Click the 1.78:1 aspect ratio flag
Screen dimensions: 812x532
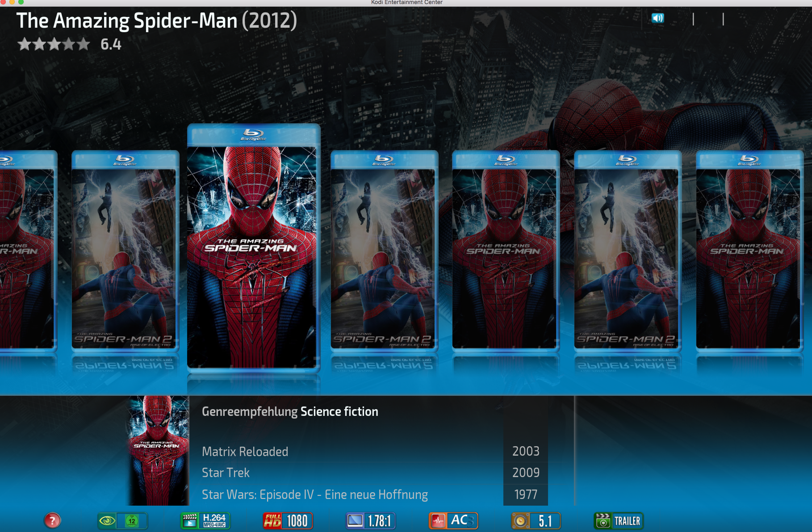[x=370, y=521]
